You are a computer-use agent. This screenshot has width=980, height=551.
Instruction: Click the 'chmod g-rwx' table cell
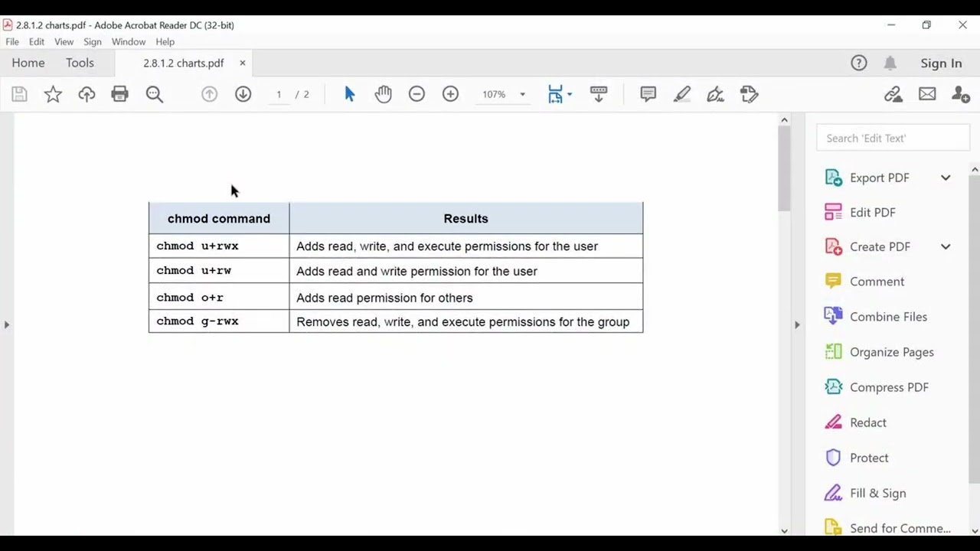(219, 321)
